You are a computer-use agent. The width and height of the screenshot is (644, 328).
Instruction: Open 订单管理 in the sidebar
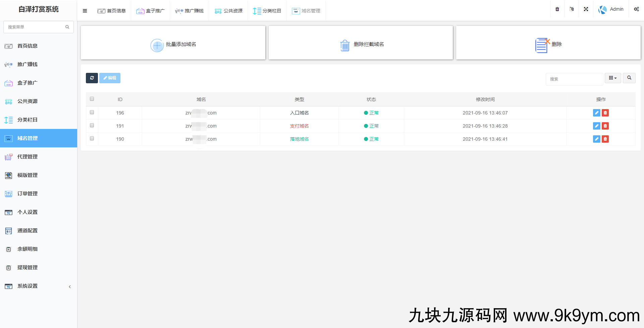point(28,194)
